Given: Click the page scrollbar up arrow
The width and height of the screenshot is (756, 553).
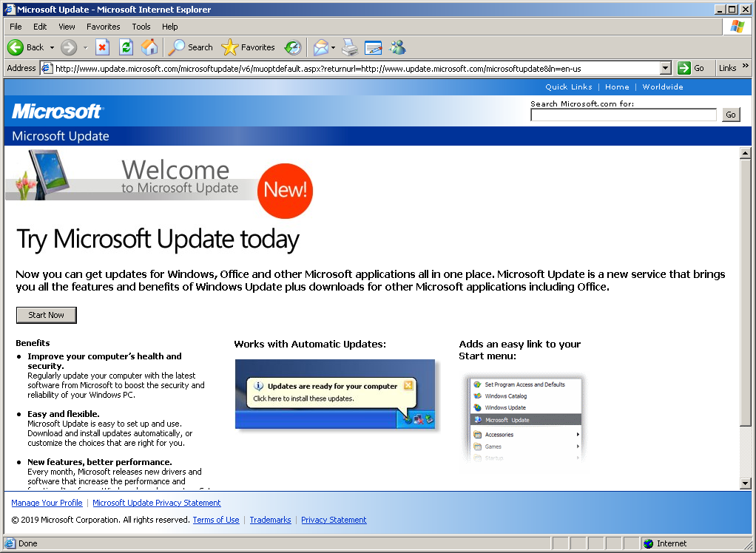Looking at the screenshot, I should pos(745,153).
